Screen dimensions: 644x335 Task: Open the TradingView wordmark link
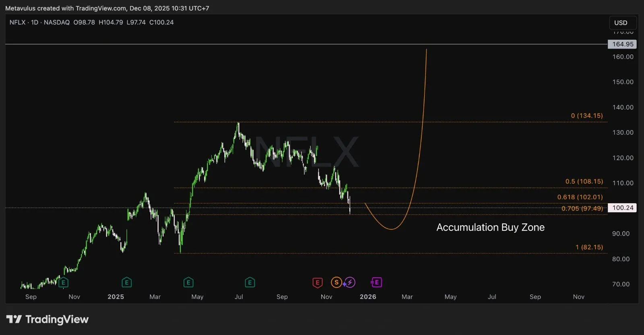point(57,320)
